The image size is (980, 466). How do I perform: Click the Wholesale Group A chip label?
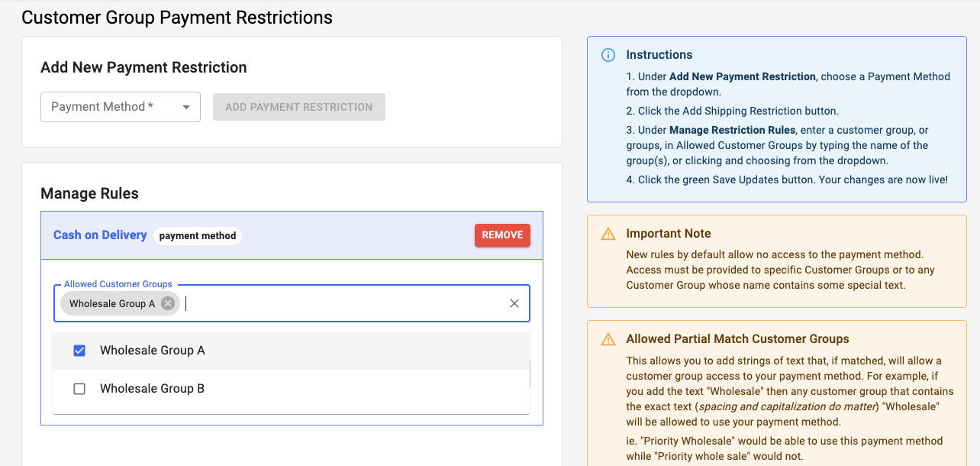(x=111, y=303)
